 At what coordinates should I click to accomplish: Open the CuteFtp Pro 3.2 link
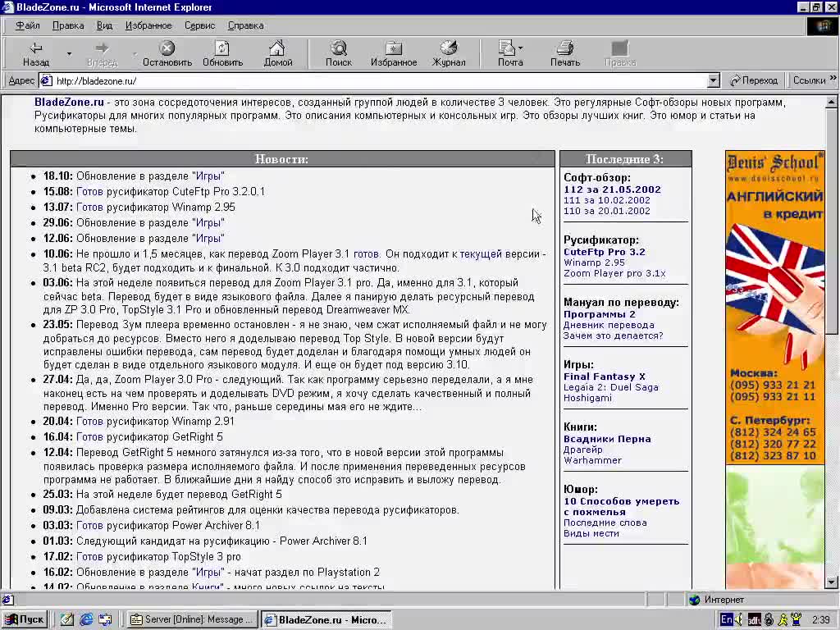pyautogui.click(x=604, y=252)
